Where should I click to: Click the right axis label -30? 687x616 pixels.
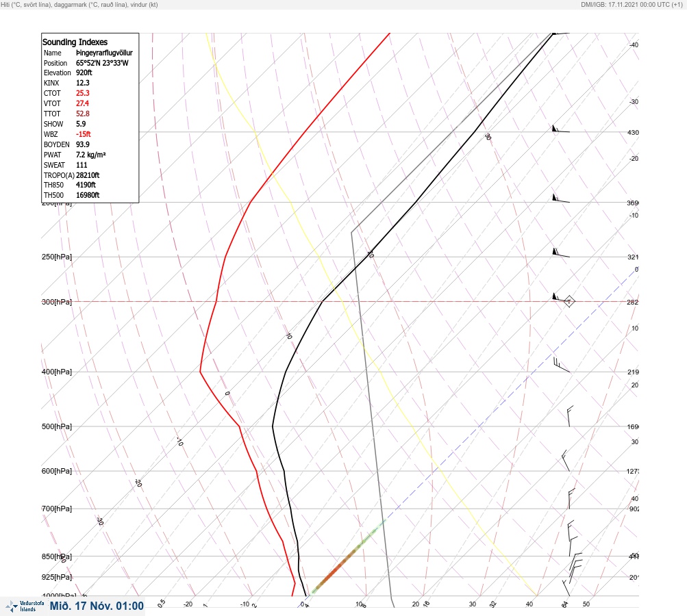click(x=634, y=101)
